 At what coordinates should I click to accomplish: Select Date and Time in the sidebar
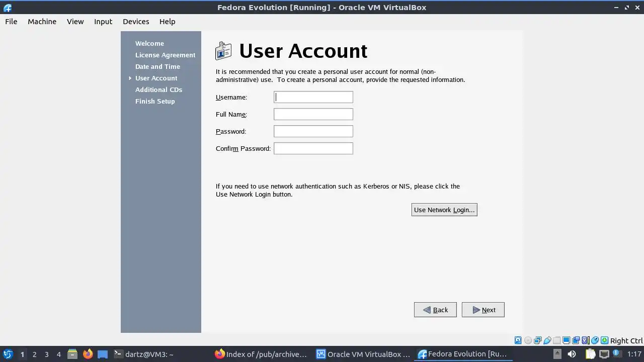click(157, 66)
